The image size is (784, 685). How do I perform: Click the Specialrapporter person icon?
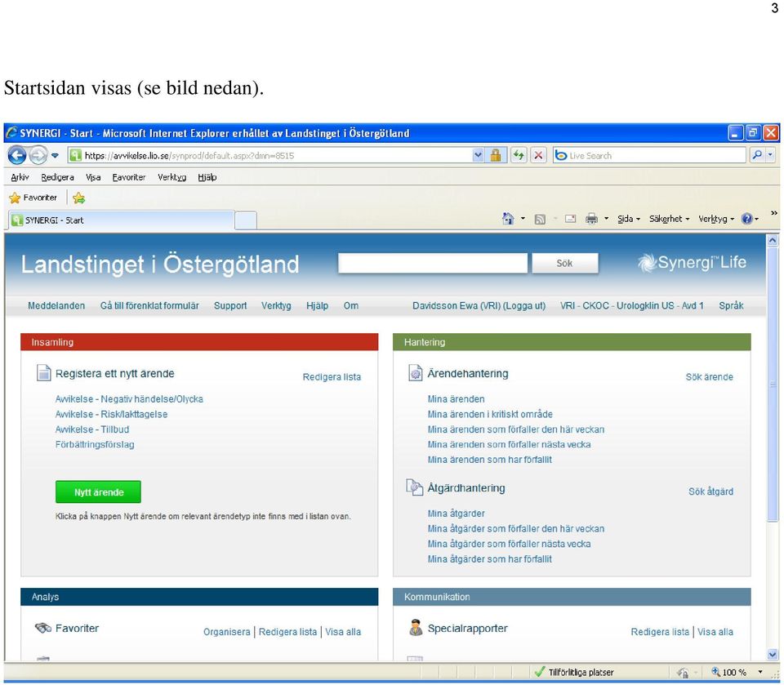416,628
